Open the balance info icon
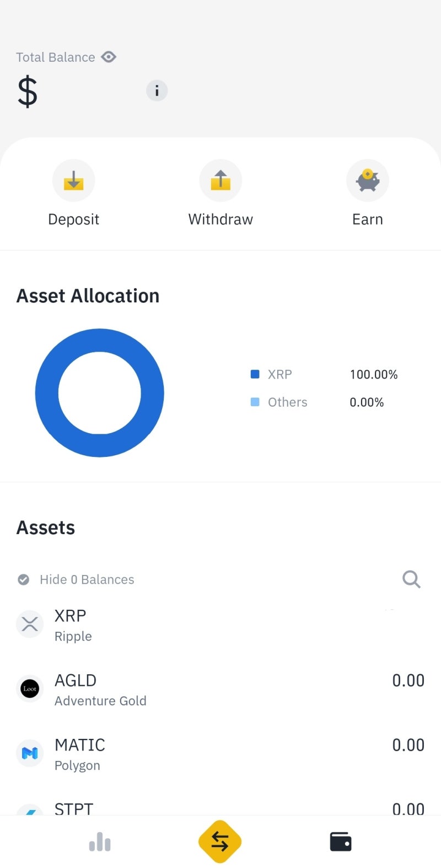Image resolution: width=441 pixels, height=868 pixels. tap(157, 90)
